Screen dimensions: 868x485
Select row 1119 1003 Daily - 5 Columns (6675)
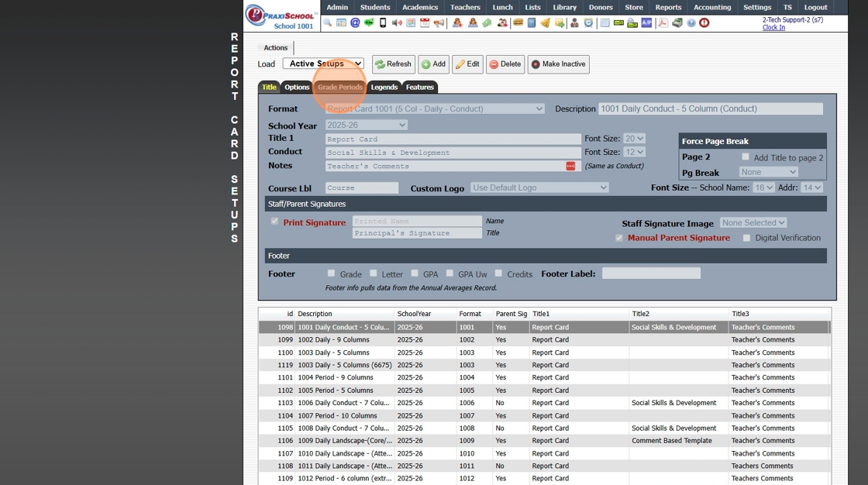coord(545,366)
